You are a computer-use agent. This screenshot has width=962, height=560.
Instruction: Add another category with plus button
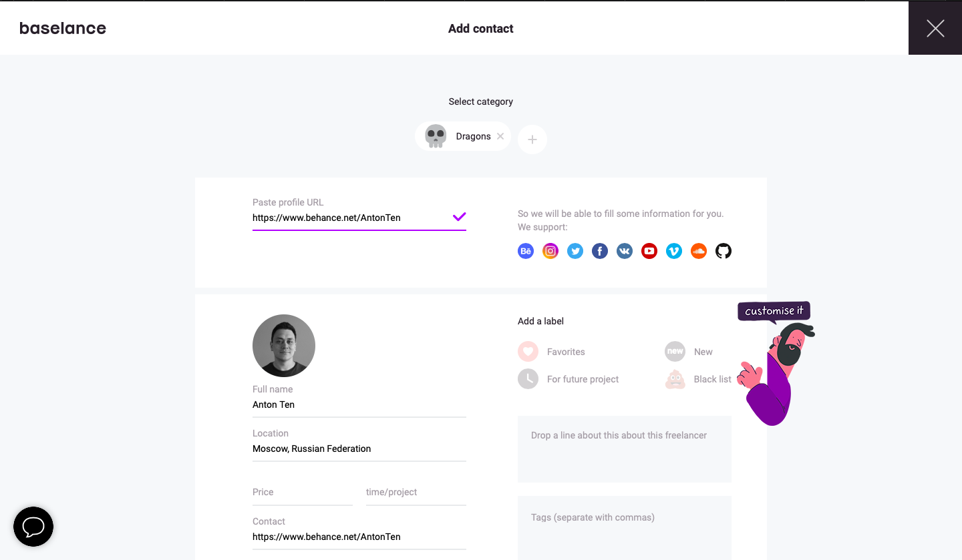532,139
